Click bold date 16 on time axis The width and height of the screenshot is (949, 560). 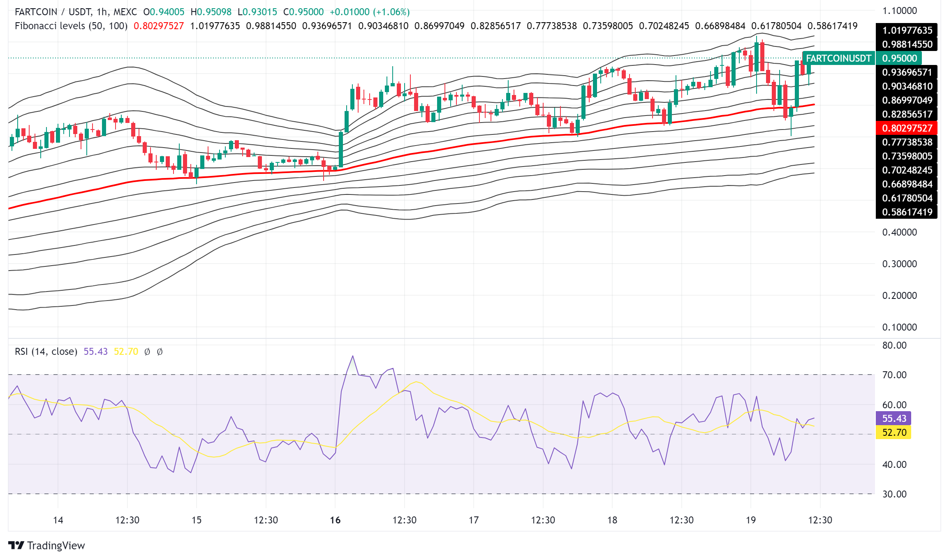pyautogui.click(x=335, y=520)
